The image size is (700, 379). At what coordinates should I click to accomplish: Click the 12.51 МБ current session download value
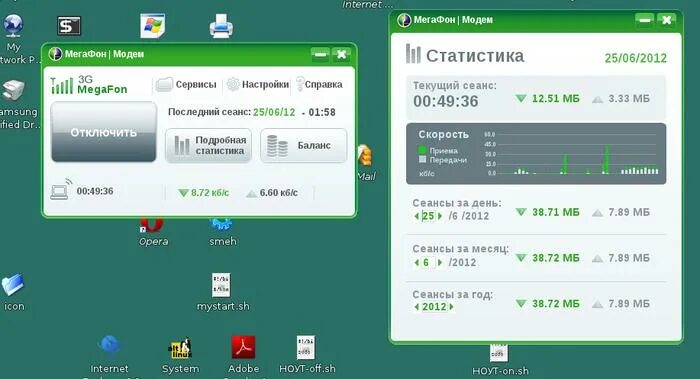[x=556, y=99]
